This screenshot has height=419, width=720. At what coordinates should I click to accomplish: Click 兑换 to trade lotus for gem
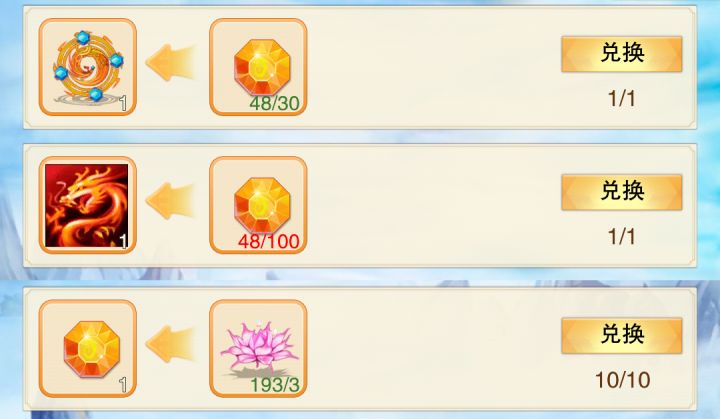pos(622,335)
